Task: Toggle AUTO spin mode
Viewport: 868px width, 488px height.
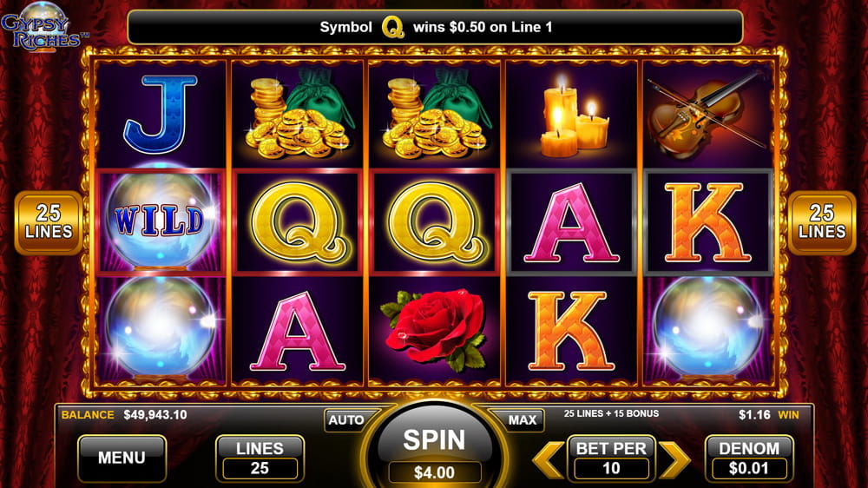Action: coord(346,420)
